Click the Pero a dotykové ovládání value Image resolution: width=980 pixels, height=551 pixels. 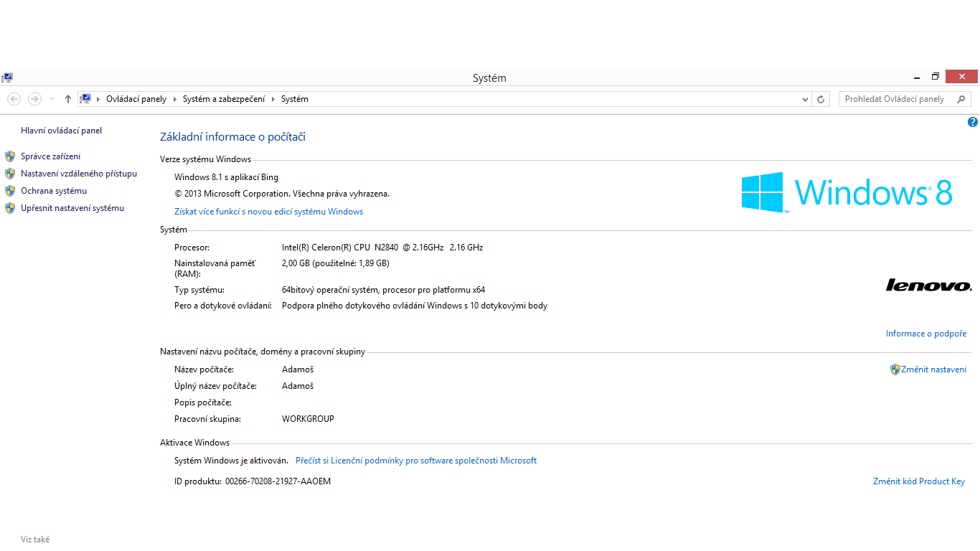(x=415, y=306)
